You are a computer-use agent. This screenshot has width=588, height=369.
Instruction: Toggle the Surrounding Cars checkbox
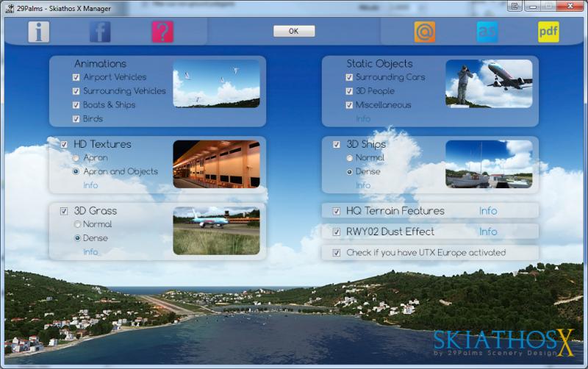click(x=349, y=77)
